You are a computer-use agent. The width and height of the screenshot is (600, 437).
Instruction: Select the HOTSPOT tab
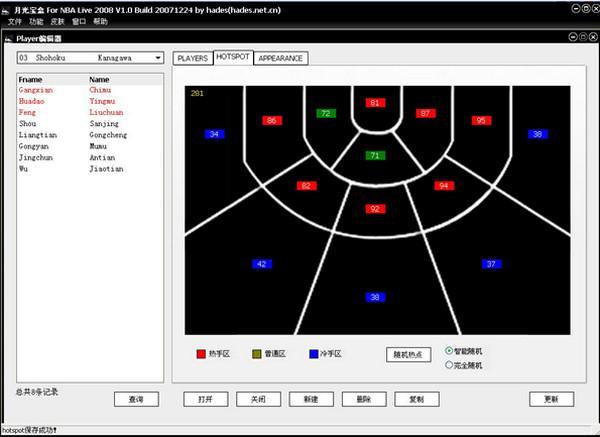[233, 57]
